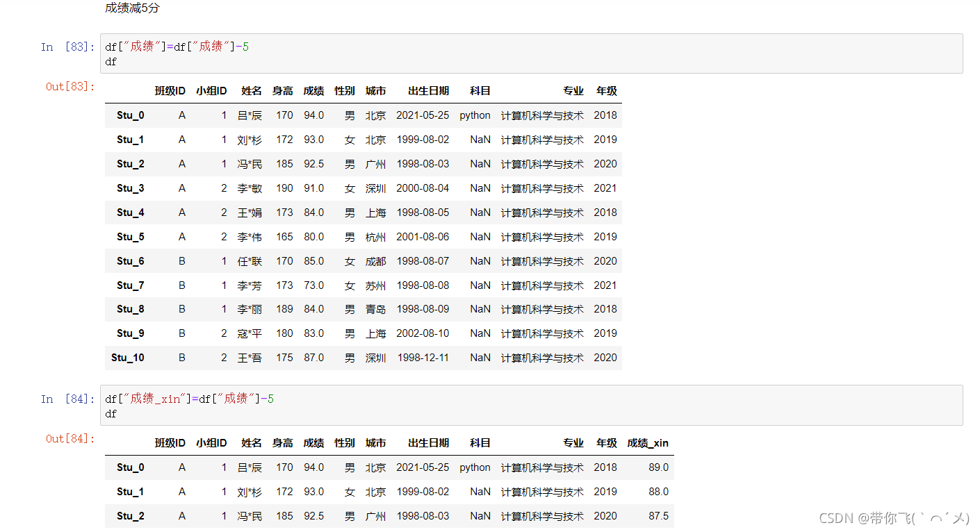This screenshot has height=532, width=980.
Task: Select the In [83] prompt label
Action: (x=67, y=47)
